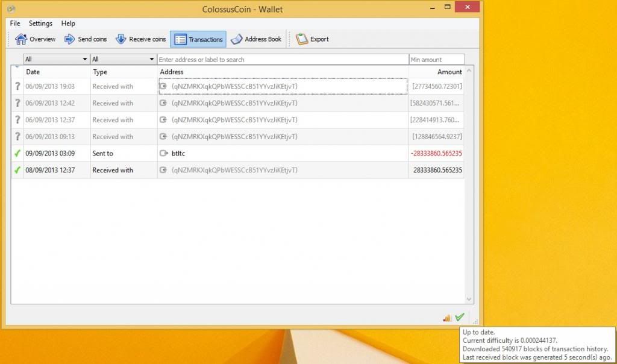
Task: Open the Overview page
Action: (x=35, y=39)
